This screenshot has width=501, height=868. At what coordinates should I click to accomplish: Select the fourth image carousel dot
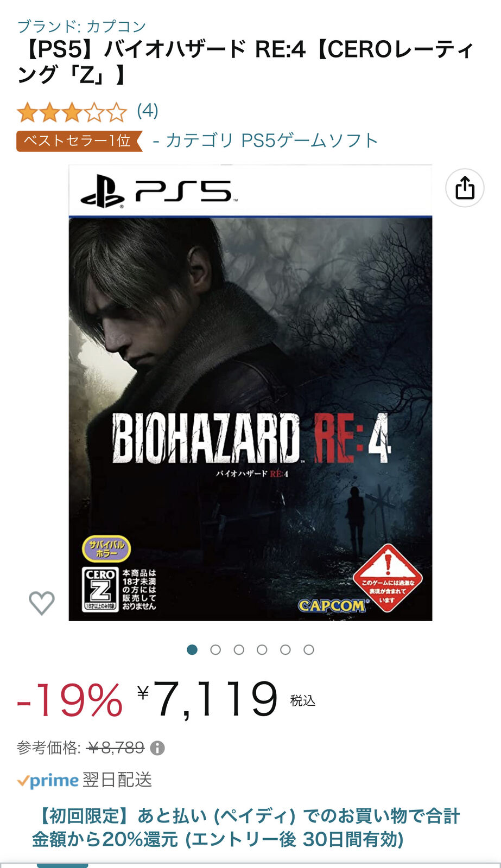point(262,649)
